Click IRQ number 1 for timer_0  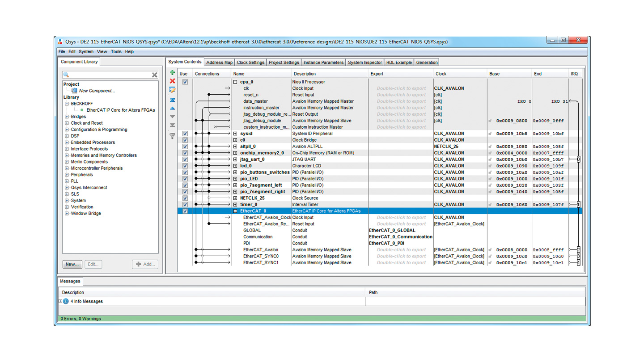tap(578, 205)
